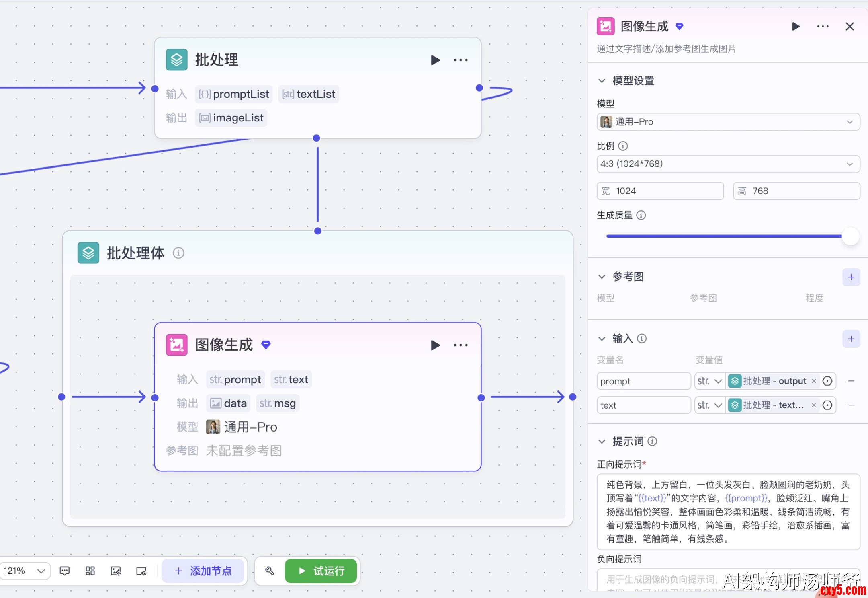Open the 比例 dropdown showing 4:3 (1024*768)

(728, 164)
